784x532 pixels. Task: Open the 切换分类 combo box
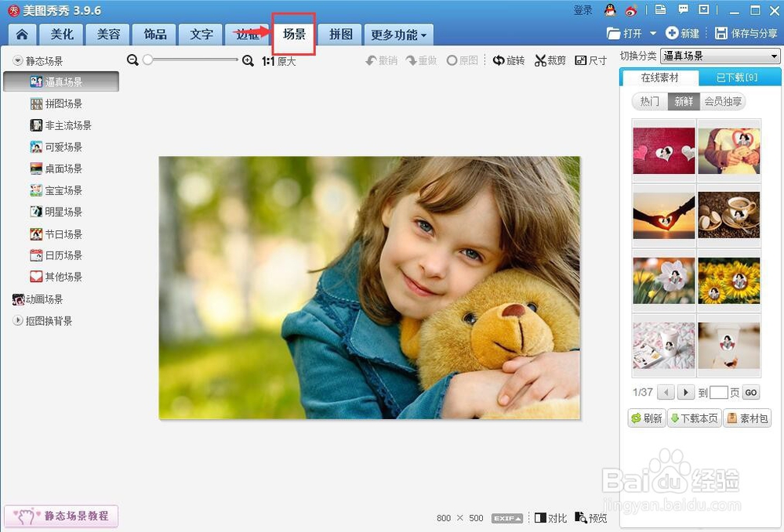coord(720,56)
